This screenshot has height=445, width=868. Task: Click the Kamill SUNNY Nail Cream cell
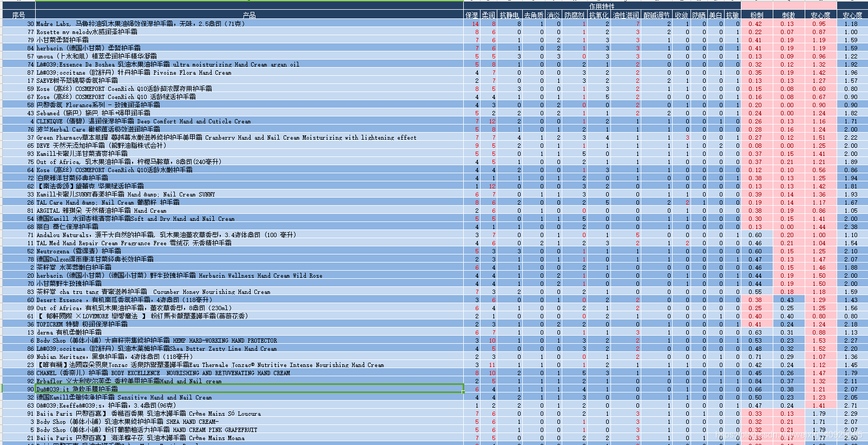pyautogui.click(x=249, y=194)
